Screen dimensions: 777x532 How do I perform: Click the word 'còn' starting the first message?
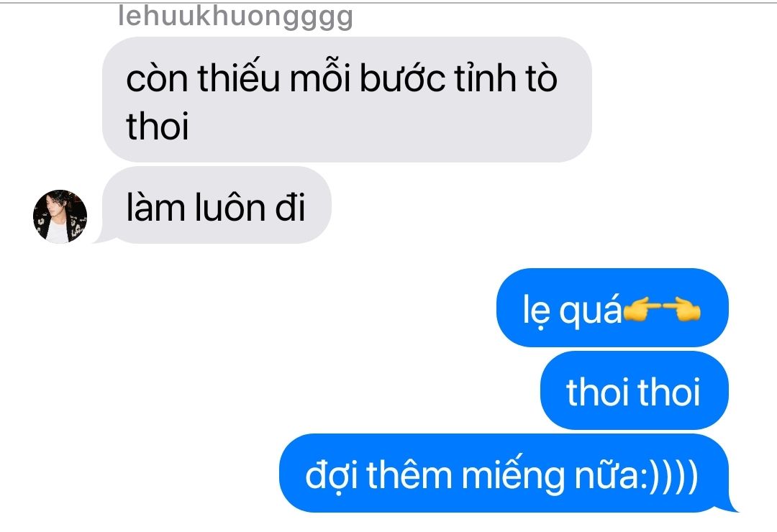(x=157, y=79)
